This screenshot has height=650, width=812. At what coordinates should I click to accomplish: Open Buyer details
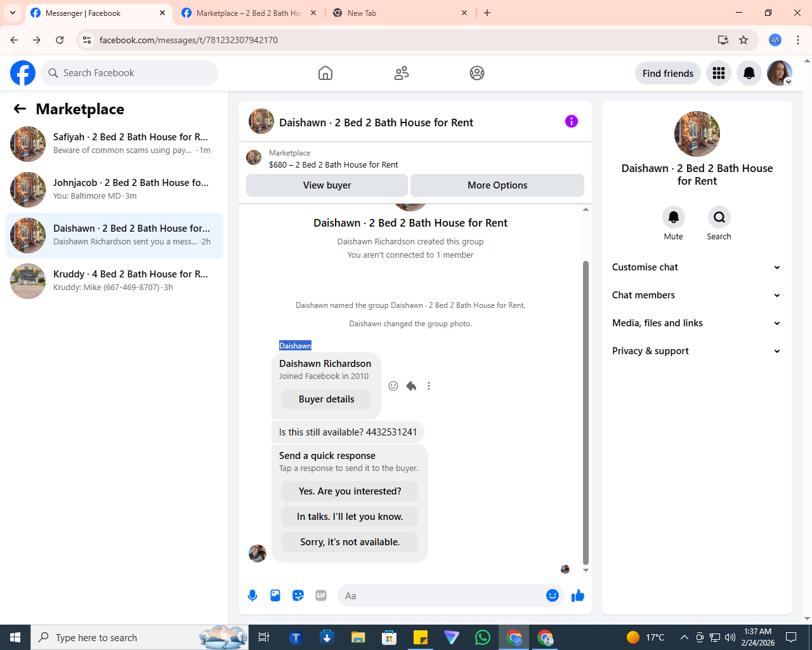tap(327, 399)
